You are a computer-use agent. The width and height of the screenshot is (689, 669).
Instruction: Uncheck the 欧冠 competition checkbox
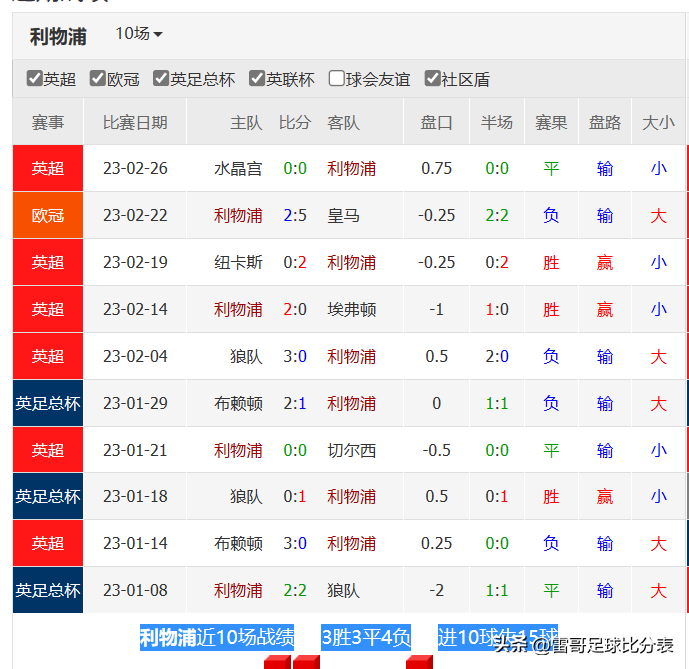98,79
